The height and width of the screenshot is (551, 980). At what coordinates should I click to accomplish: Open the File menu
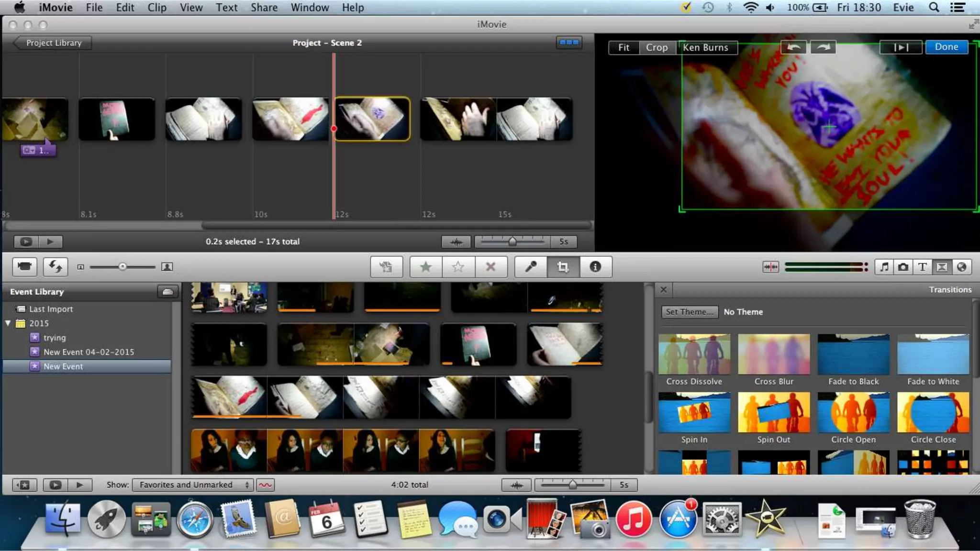[x=94, y=8]
